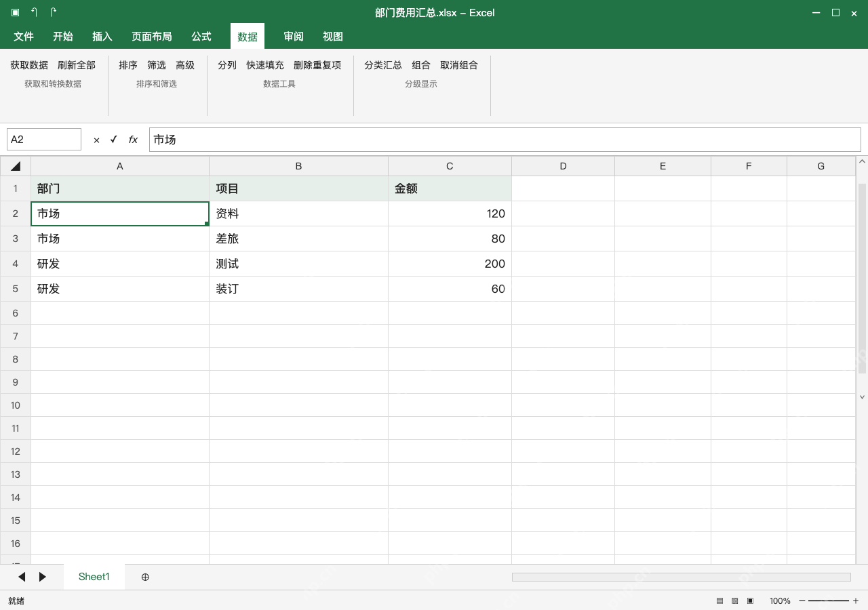This screenshot has height=610, width=868.
Task: Click the save icon in the title bar
Action: 16,12
